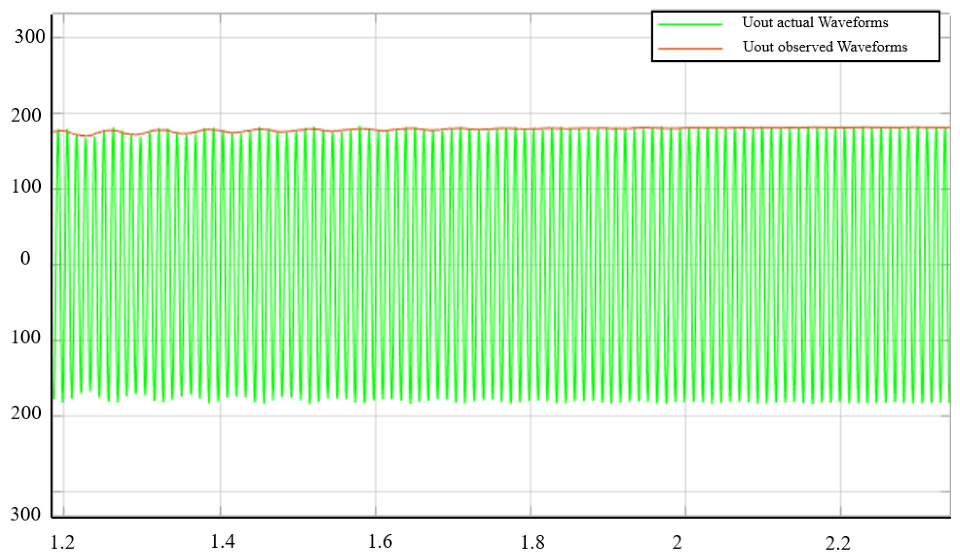
Task: Click the lower 100 y-axis label
Action: pyautogui.click(x=26, y=337)
